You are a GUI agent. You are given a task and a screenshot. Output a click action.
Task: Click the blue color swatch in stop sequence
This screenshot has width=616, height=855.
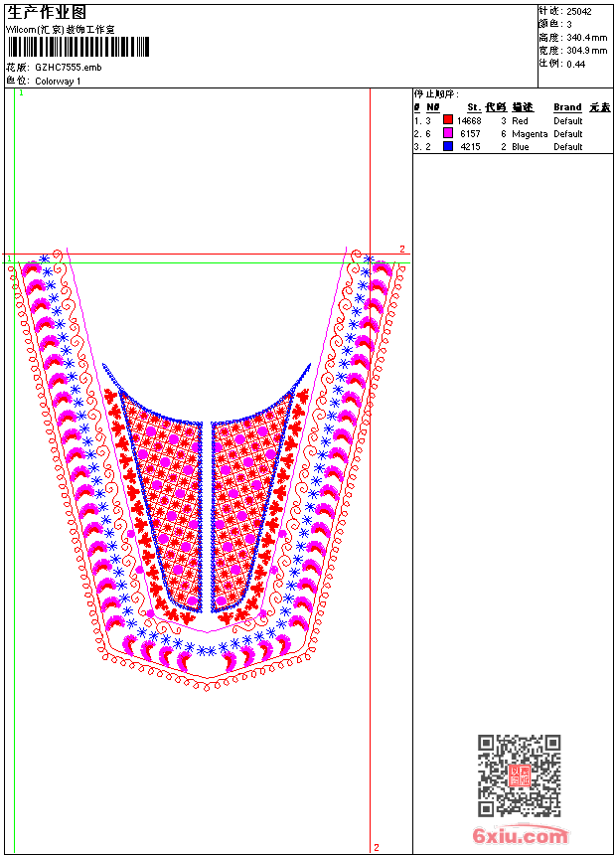point(448,146)
